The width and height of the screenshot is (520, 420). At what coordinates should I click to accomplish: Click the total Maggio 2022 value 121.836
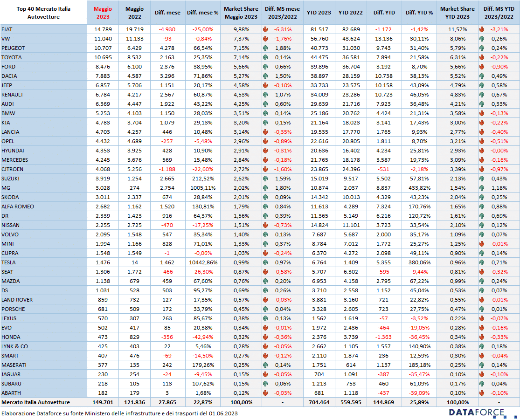coord(135,402)
